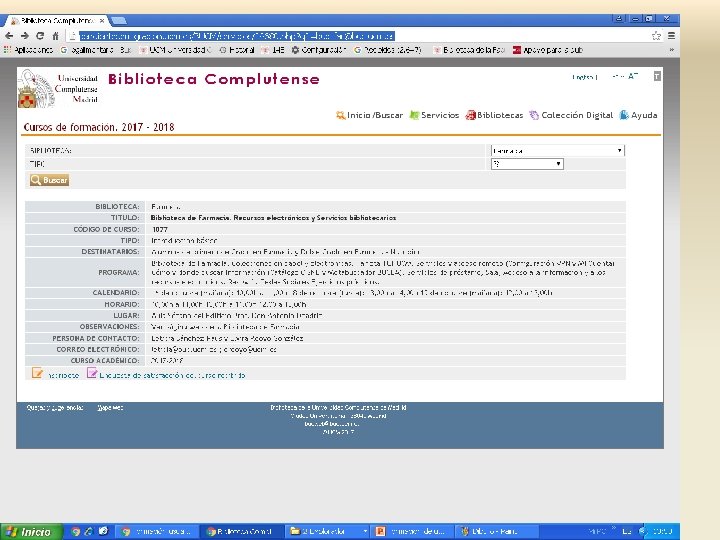Viewport: 720px width, 540px height.
Task: Go back with browser back arrow
Action: 9,36
